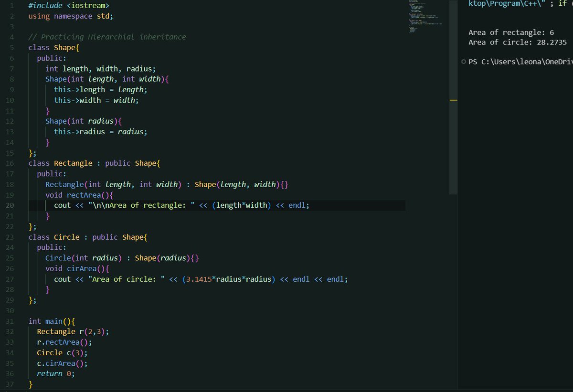This screenshot has height=392, width=573.
Task: Click line number 16 in the gutter
Action: click(11, 163)
